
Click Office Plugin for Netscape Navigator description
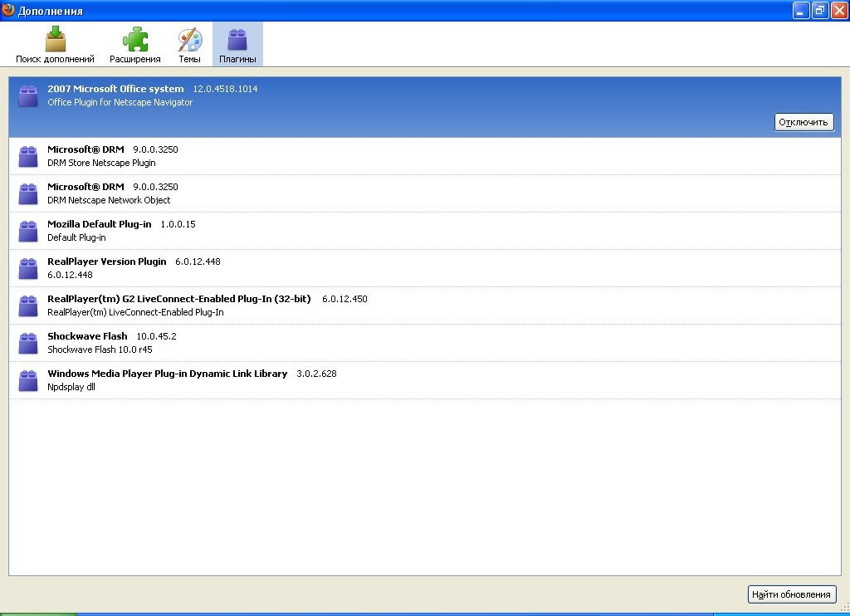click(x=120, y=102)
